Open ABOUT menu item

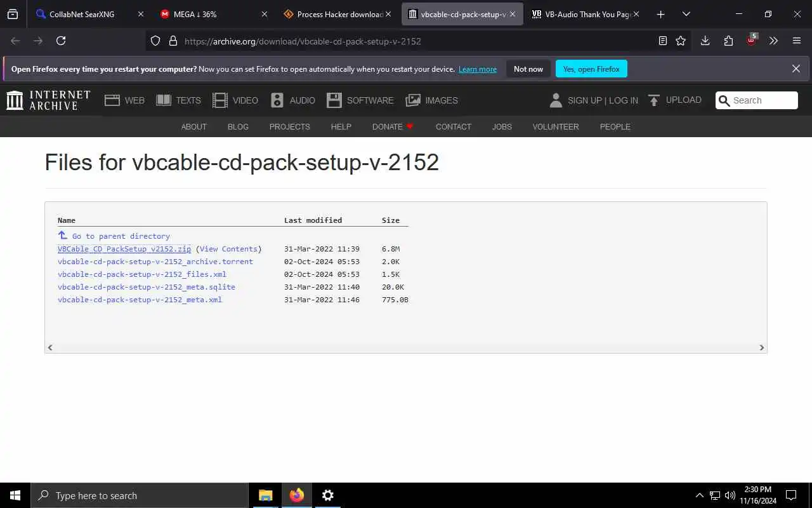click(194, 127)
